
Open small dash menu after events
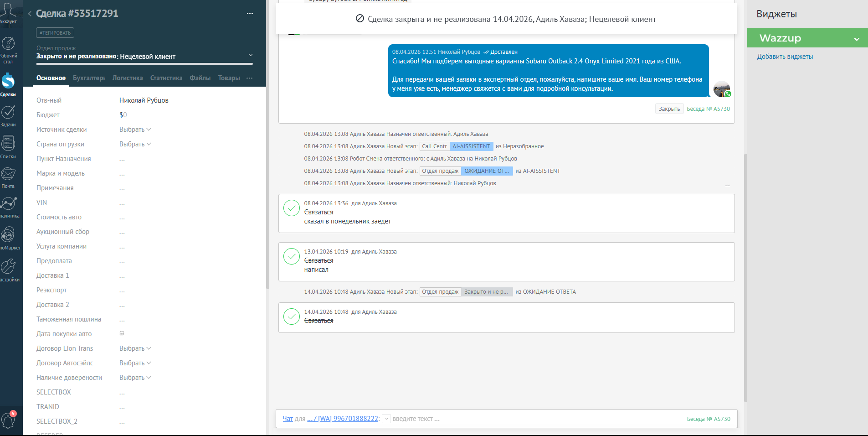click(x=728, y=185)
